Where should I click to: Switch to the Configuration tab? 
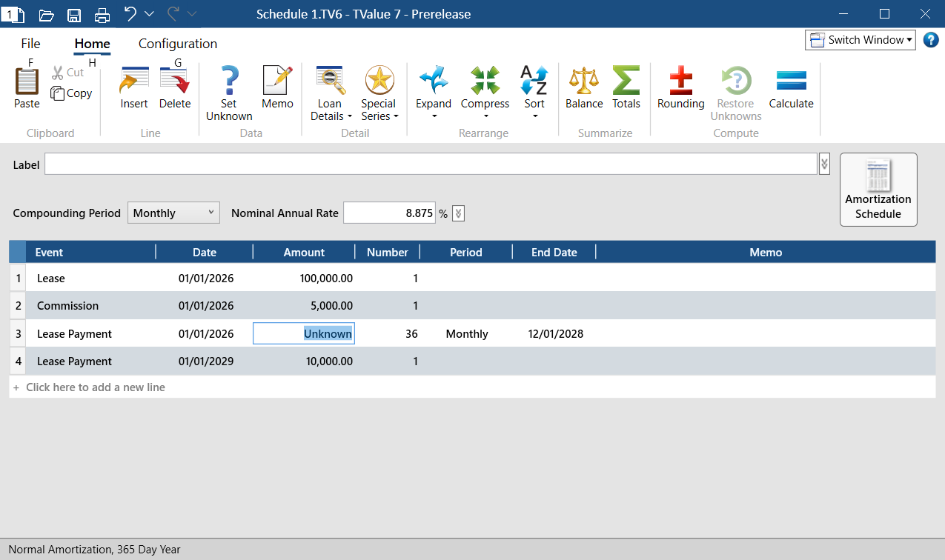pyautogui.click(x=176, y=44)
